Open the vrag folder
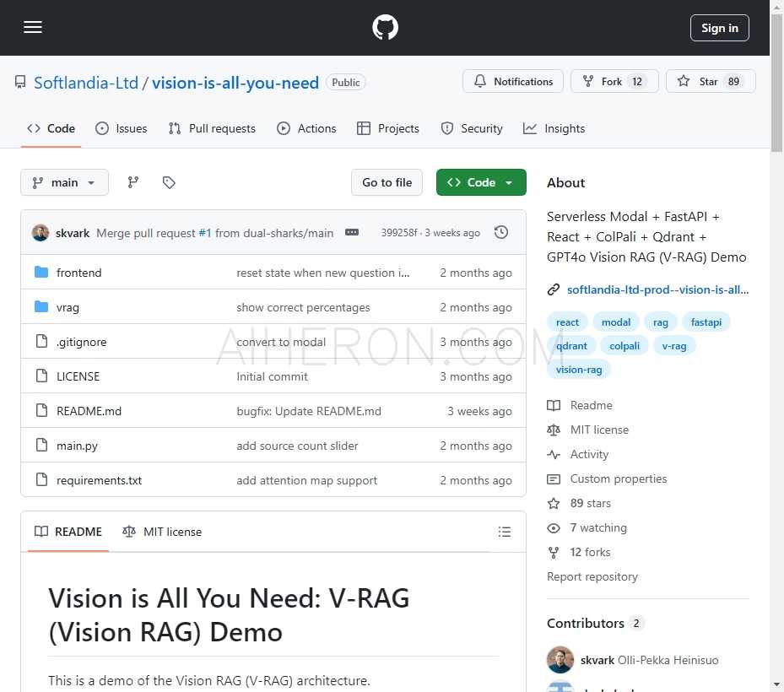Viewport: 784px width, 692px height. 68,307
